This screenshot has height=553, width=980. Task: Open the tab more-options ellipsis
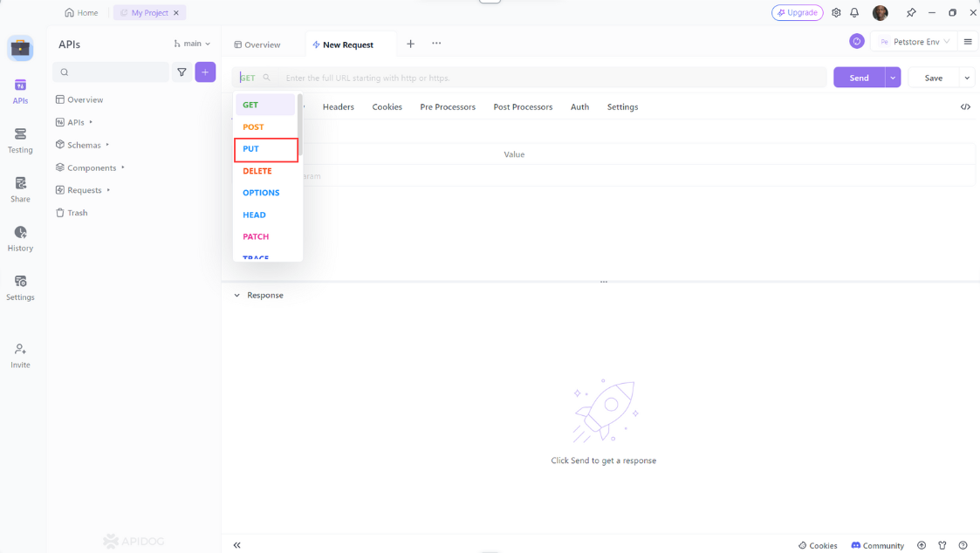point(436,43)
